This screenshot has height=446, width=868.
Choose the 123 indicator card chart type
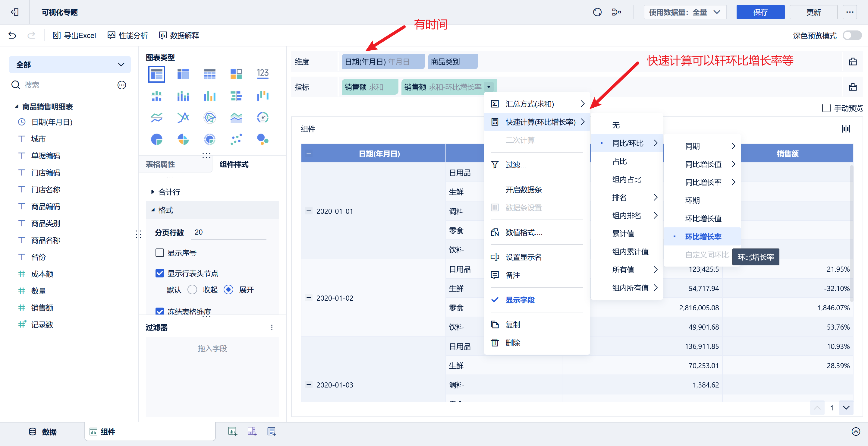(263, 74)
